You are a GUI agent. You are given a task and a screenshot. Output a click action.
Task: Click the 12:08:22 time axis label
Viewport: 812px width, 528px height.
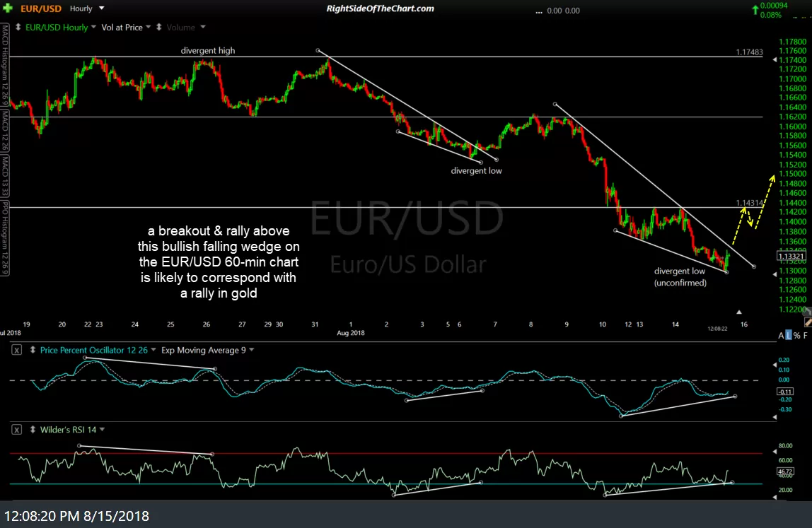(x=718, y=329)
